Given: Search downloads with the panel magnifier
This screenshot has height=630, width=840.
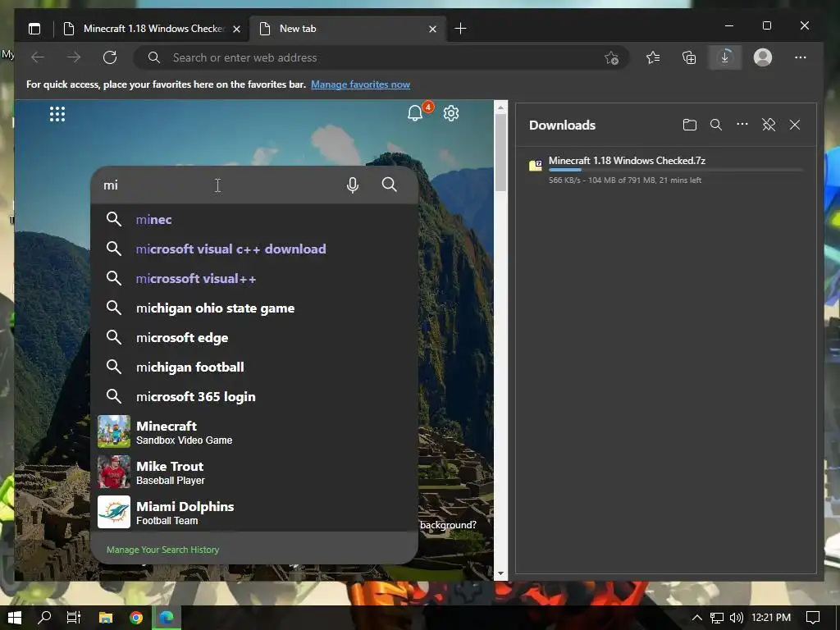Looking at the screenshot, I should [x=715, y=125].
